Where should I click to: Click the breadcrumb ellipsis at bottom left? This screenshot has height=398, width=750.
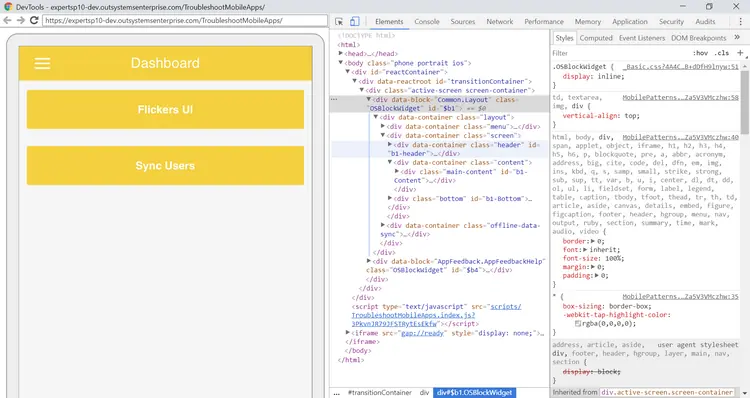tap(336, 393)
